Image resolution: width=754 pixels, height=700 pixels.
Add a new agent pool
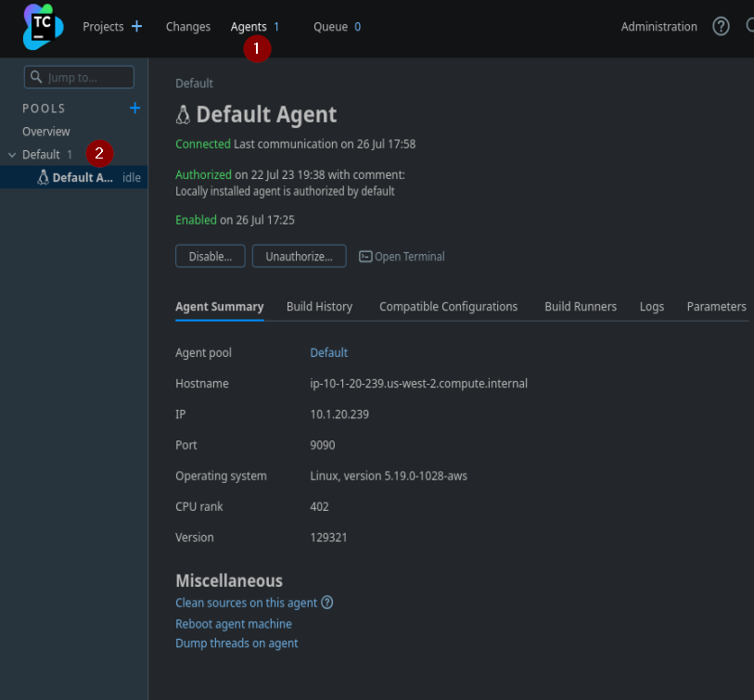[135, 108]
